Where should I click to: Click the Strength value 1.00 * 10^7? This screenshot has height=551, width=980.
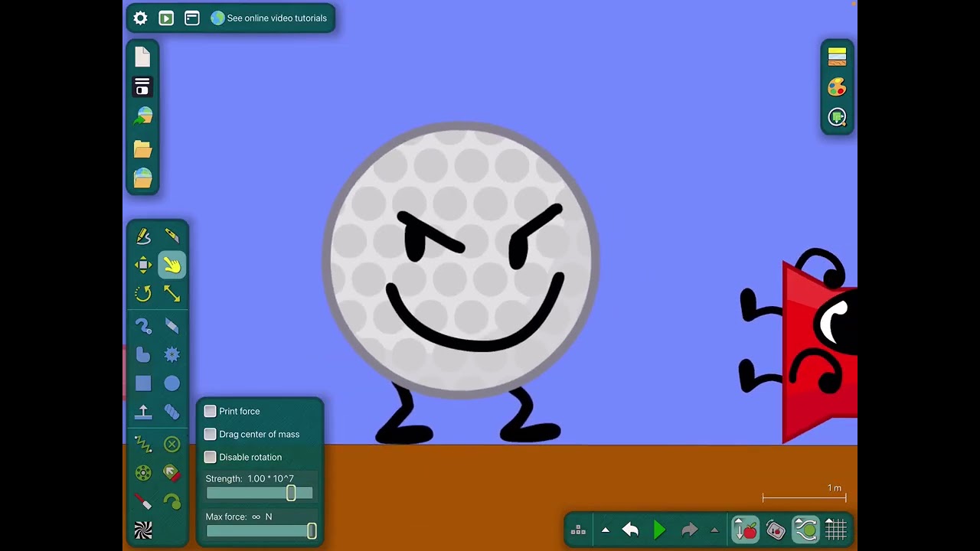pos(270,478)
